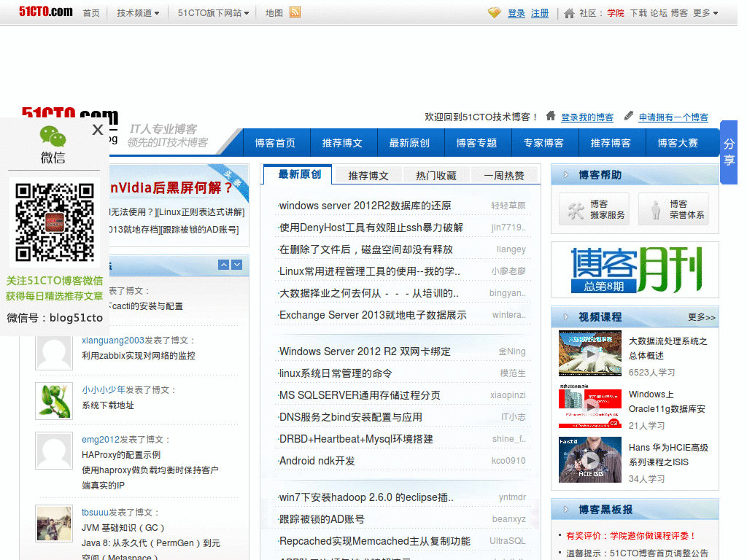Viewport: 747px width, 560px height.
Task: Click the 博客黑板报 header arrow icon
Action: (565, 510)
